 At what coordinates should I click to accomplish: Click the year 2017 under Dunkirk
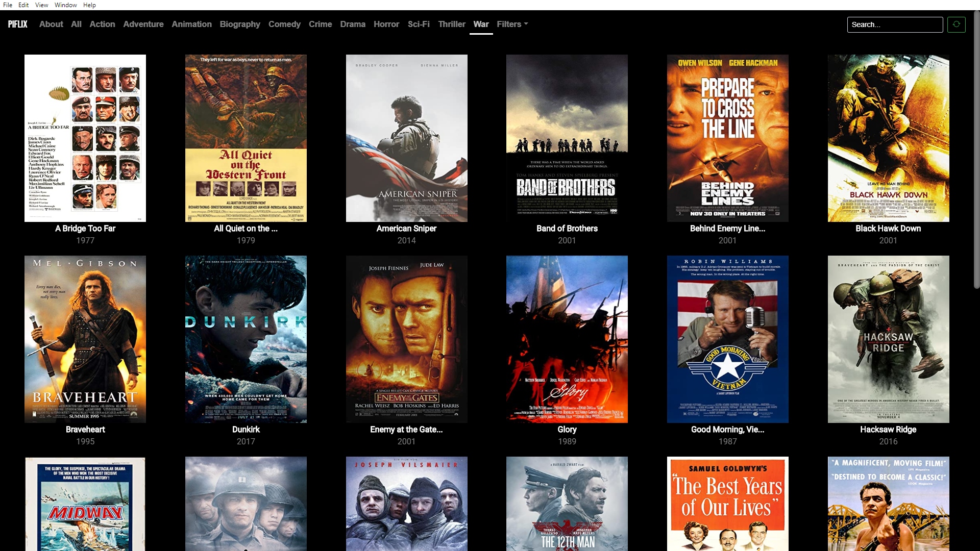tap(246, 441)
